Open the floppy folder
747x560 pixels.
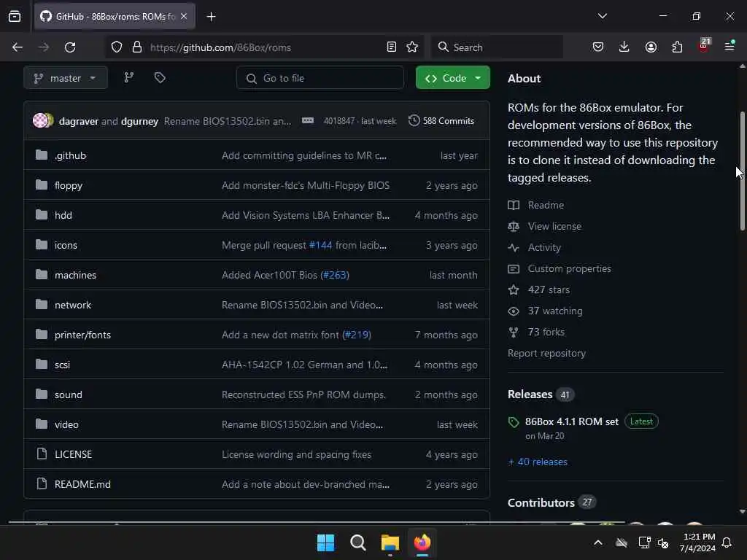pyautogui.click(x=69, y=185)
